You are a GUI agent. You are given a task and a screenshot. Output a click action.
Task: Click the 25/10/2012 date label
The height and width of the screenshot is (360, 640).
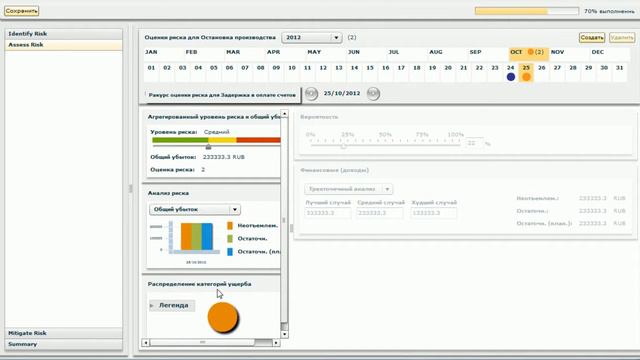click(x=342, y=93)
